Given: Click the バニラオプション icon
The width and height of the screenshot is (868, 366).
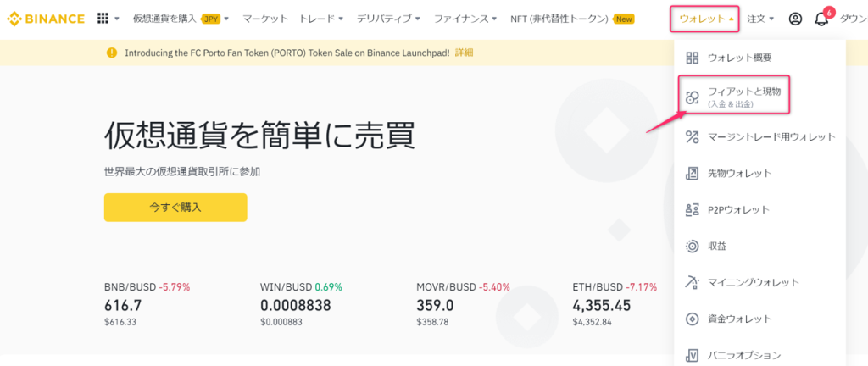Looking at the screenshot, I should pos(692,354).
